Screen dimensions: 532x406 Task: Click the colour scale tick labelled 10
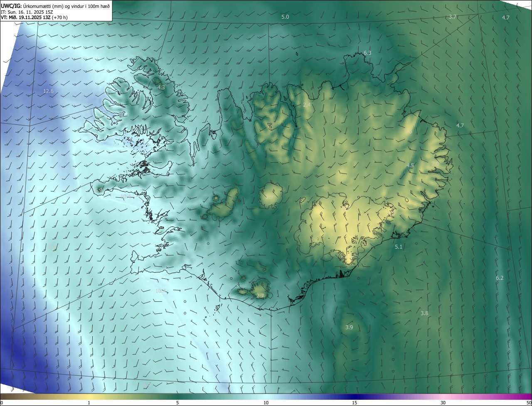point(266,403)
